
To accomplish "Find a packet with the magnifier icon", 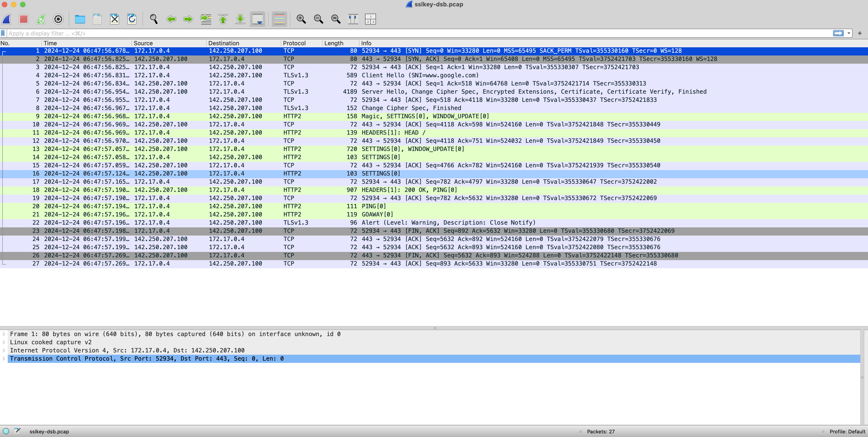I will click(x=154, y=19).
